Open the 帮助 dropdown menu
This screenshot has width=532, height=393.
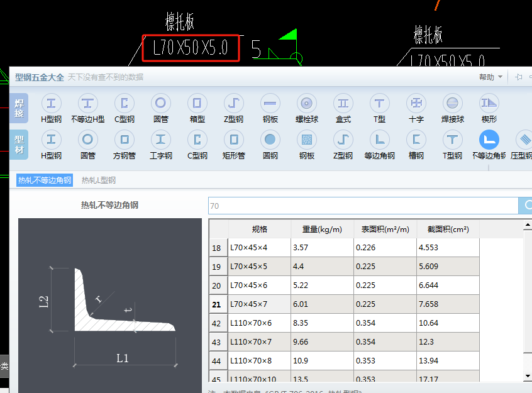(x=490, y=77)
